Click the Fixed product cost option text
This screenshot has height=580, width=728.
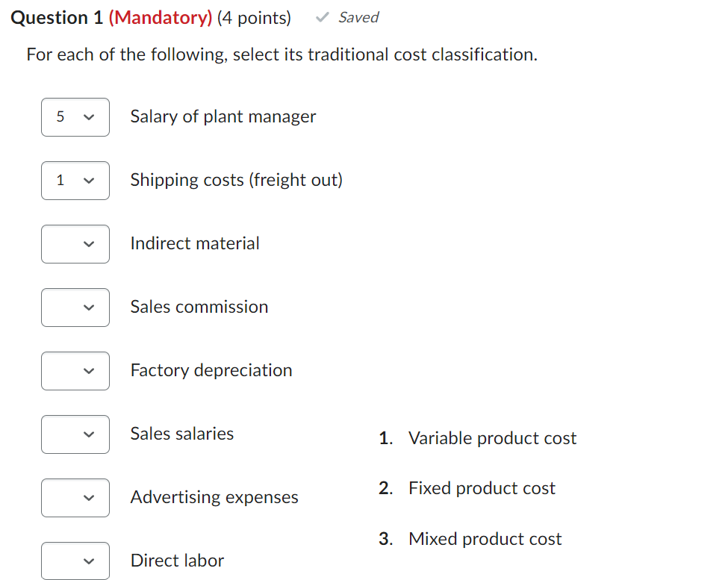(482, 488)
